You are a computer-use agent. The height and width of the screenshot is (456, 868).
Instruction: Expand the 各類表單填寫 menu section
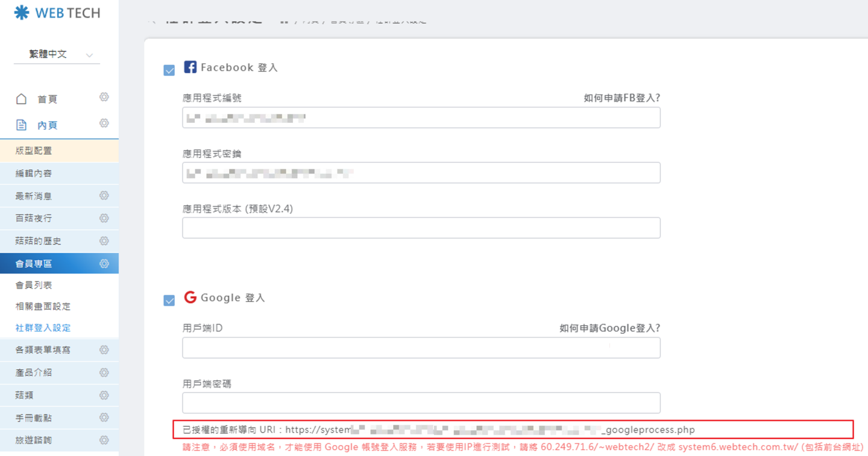[x=42, y=350]
